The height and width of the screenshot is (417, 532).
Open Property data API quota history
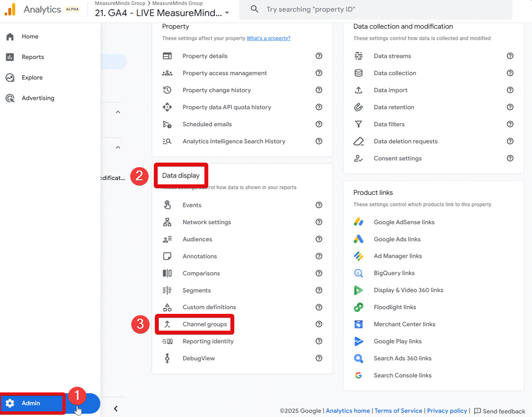click(x=227, y=107)
